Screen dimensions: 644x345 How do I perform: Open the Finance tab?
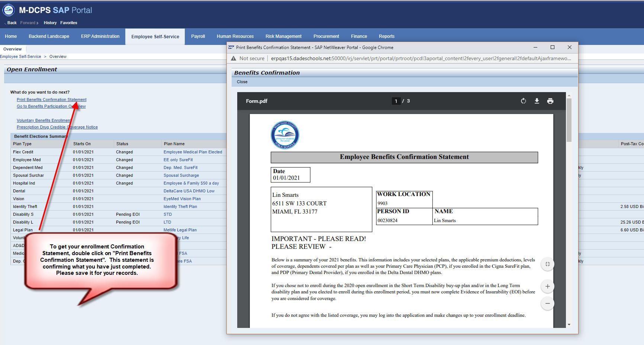359,36
